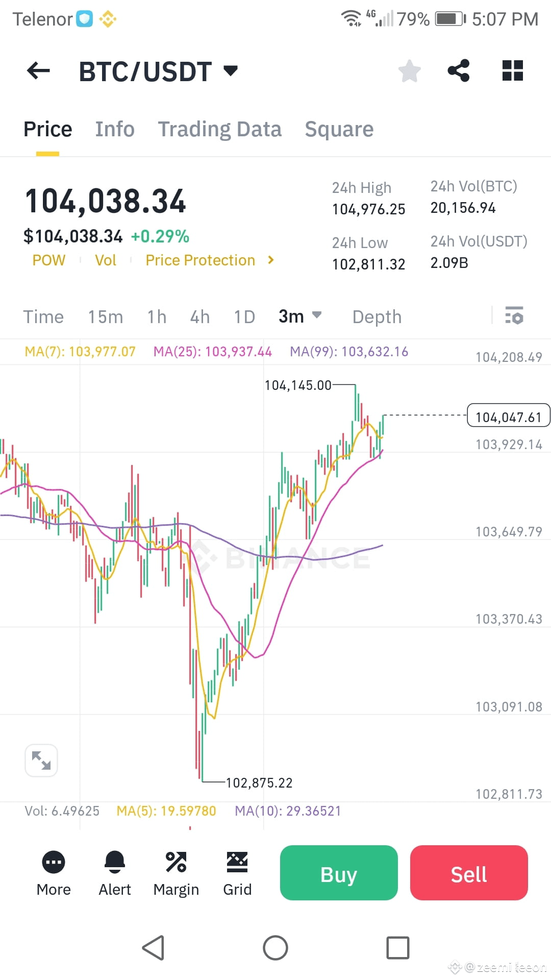Expand Price Protection chevron
Viewport: 551px width, 980px height.
pos(270,260)
